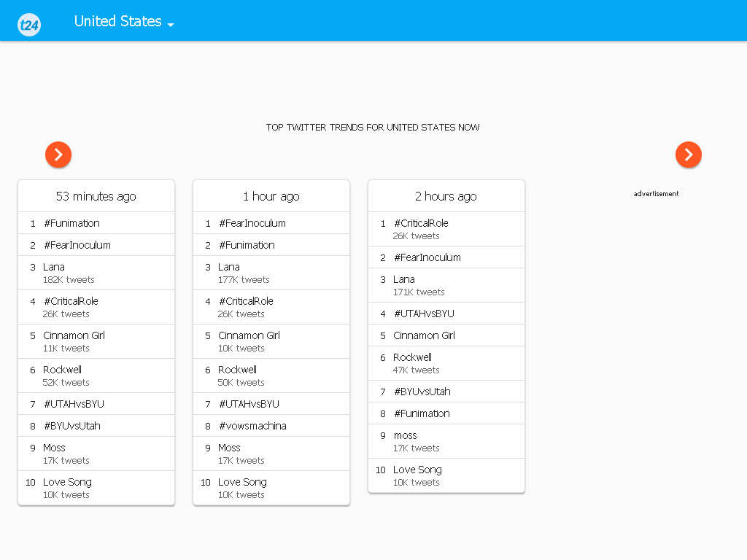Click the left orange arrow button
This screenshot has width=747, height=560.
58,155
